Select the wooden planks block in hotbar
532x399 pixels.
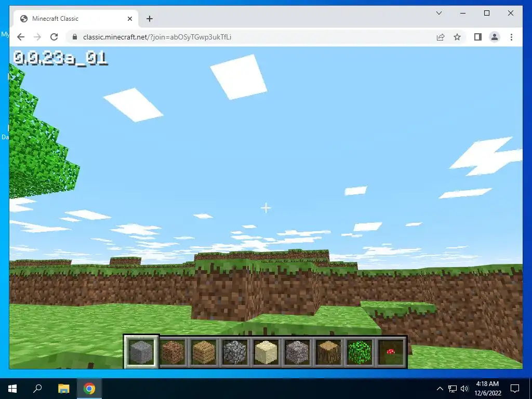point(204,352)
